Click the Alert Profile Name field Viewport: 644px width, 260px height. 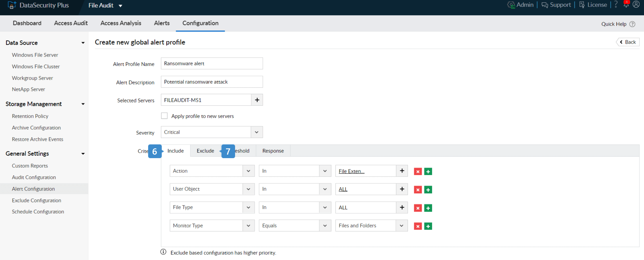[x=212, y=63]
